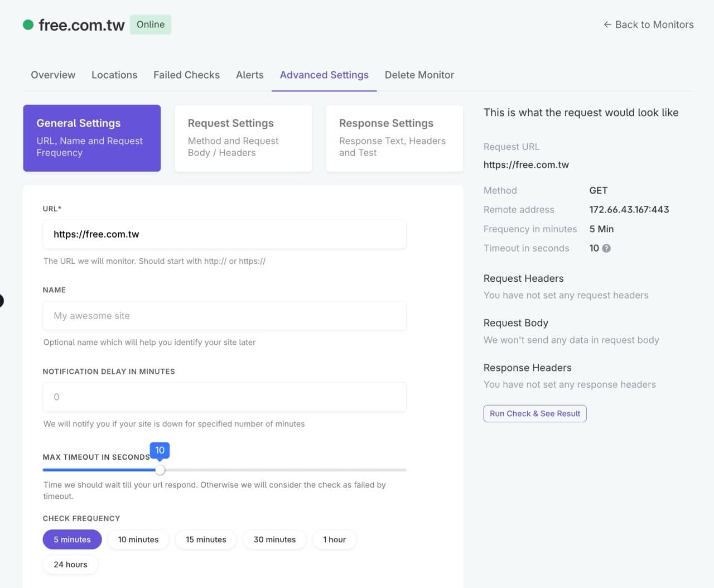
Task: Pick the 24 hours frequency option
Action: (70, 565)
